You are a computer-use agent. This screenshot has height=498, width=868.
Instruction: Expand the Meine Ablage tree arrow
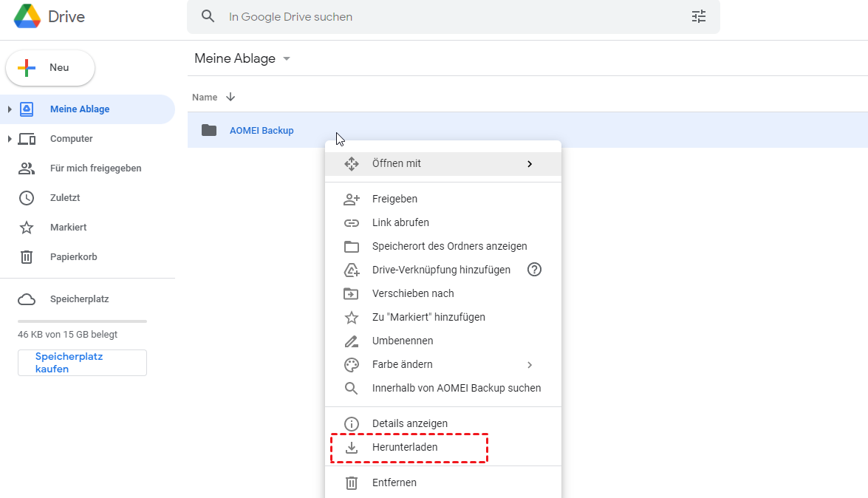[10, 109]
